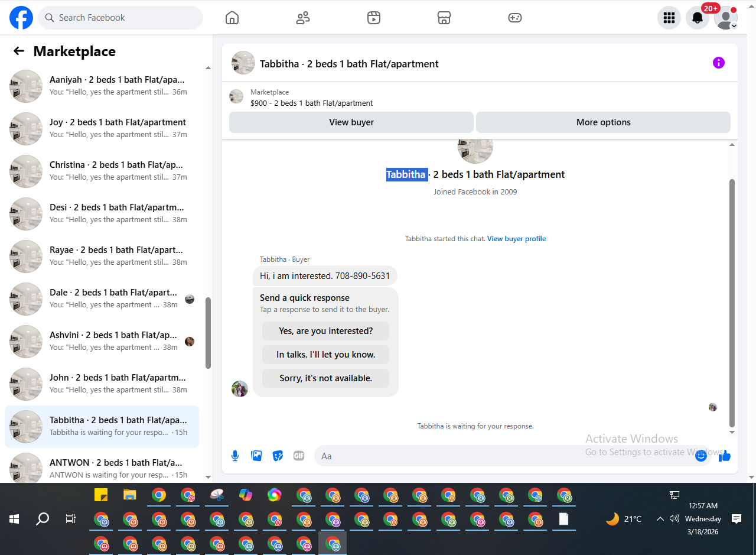
Task: Click the Marketplace heading in the sidebar
Action: coord(74,51)
